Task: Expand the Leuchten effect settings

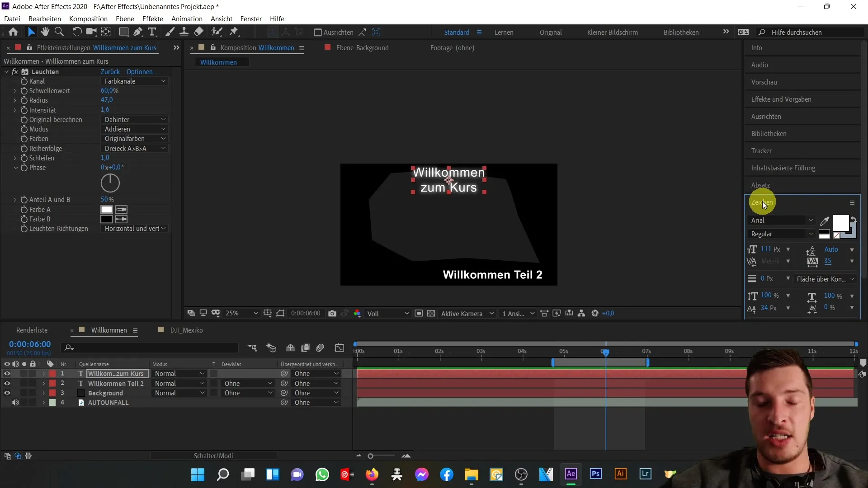Action: pyautogui.click(x=5, y=71)
